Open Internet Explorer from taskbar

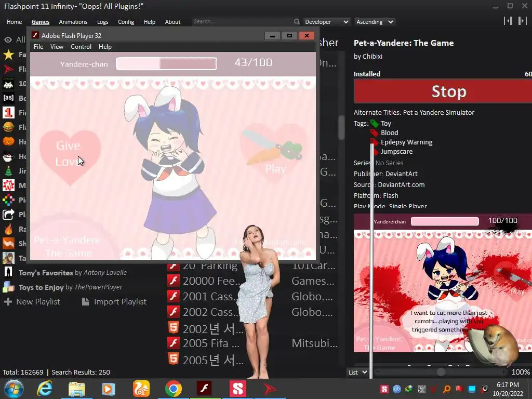tap(45, 389)
